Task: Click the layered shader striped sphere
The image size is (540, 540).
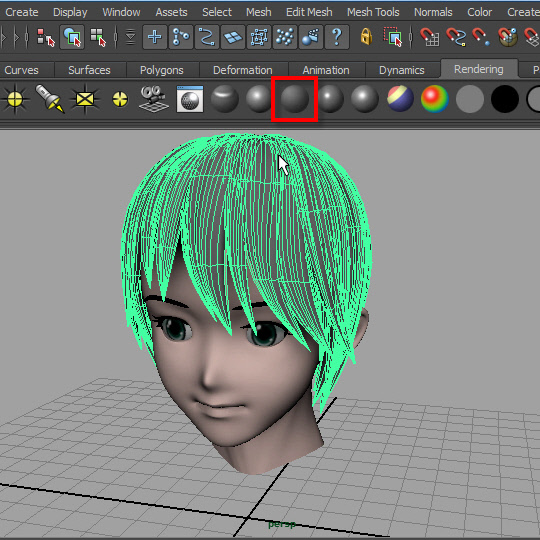Action: tap(400, 99)
